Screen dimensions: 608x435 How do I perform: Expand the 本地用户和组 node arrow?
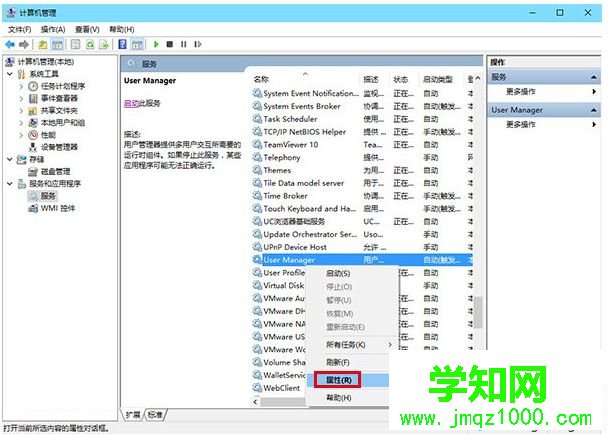tap(21, 123)
